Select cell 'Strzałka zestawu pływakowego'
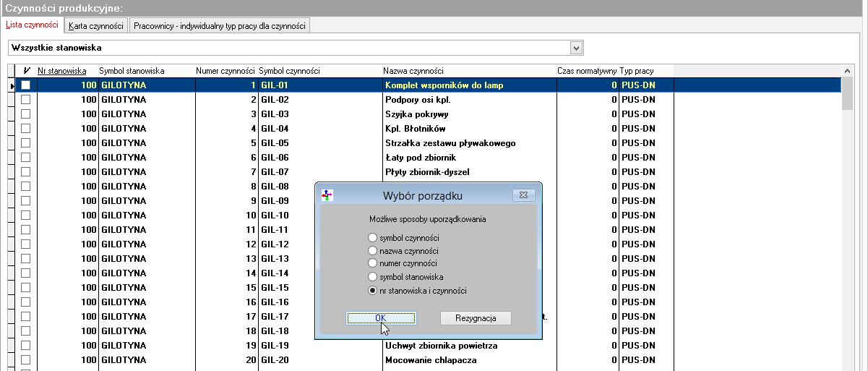Viewport: 868px width, 371px height. pyautogui.click(x=469, y=142)
